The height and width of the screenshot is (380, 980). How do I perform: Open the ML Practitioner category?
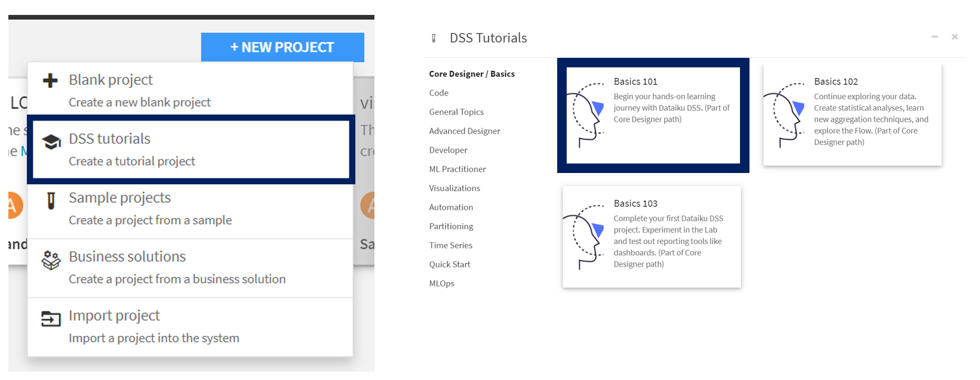coord(457,169)
